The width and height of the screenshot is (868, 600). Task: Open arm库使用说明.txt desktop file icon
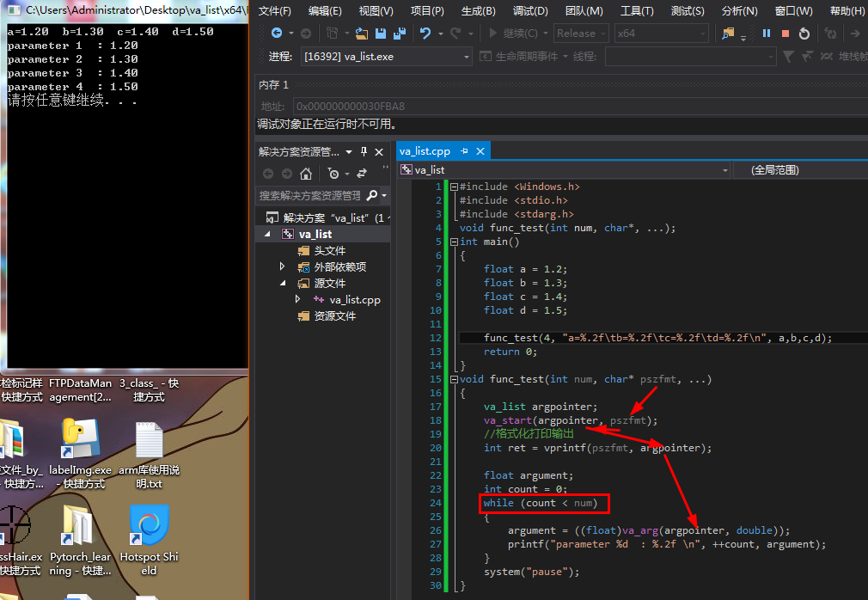[149, 440]
